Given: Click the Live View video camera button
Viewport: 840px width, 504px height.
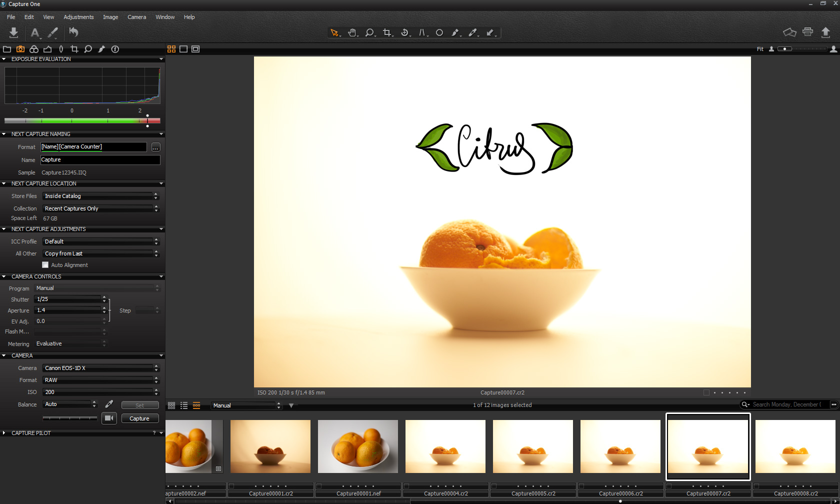Looking at the screenshot, I should pyautogui.click(x=109, y=418).
